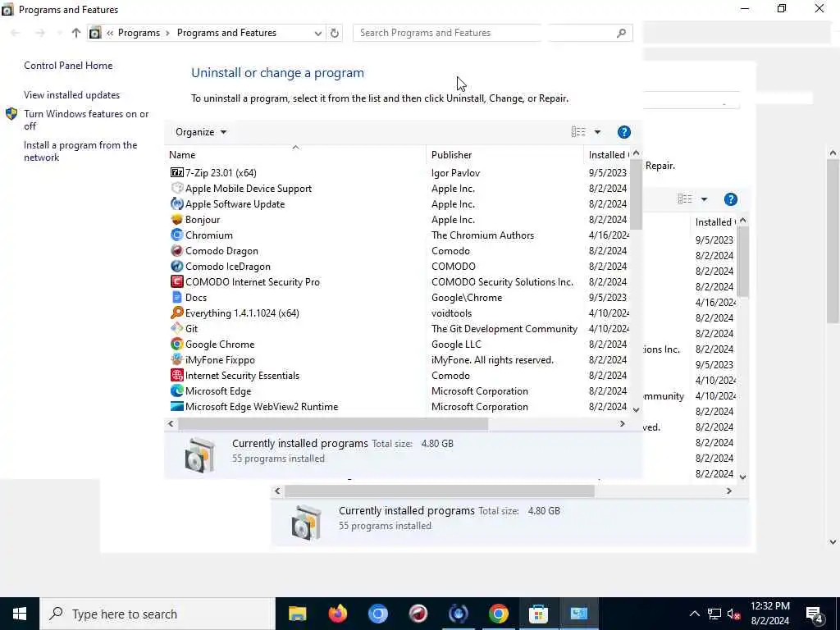Image resolution: width=840 pixels, height=630 pixels.
Task: Select the Microsoft Edge WebView2 Runtime icon
Action: [177, 406]
